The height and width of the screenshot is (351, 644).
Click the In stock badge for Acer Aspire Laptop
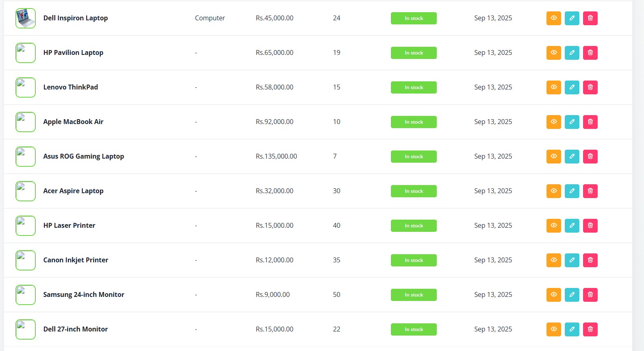tap(414, 191)
